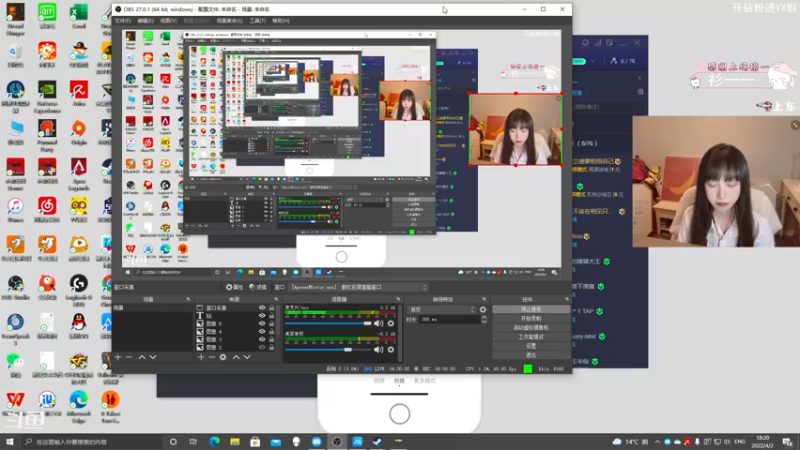Open desktop audio settings gear in mixer
The width and height of the screenshot is (800, 450).
click(391, 349)
